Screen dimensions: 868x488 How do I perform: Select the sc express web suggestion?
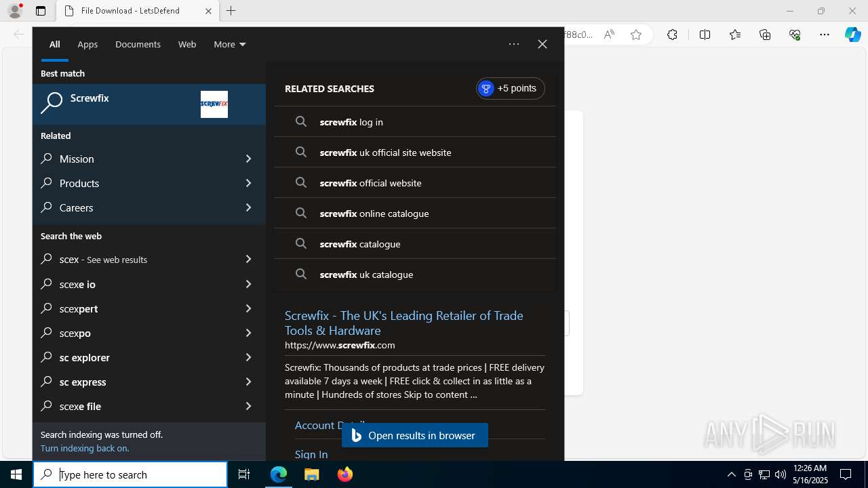coord(149,382)
